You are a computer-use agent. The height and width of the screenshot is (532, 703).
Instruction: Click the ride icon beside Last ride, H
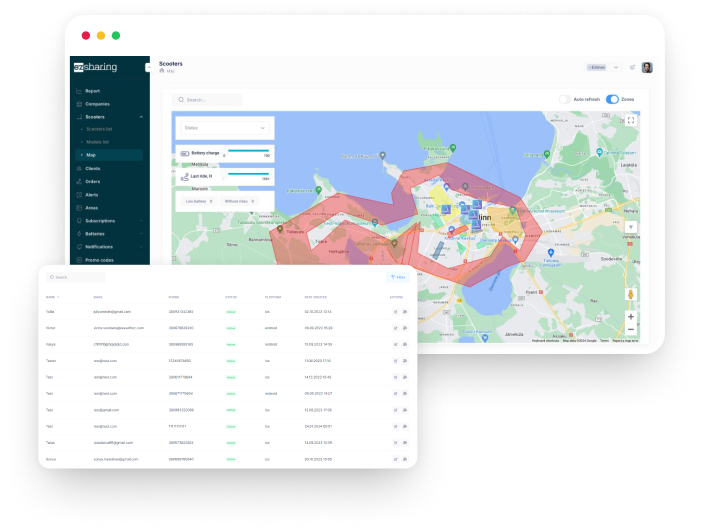184,177
